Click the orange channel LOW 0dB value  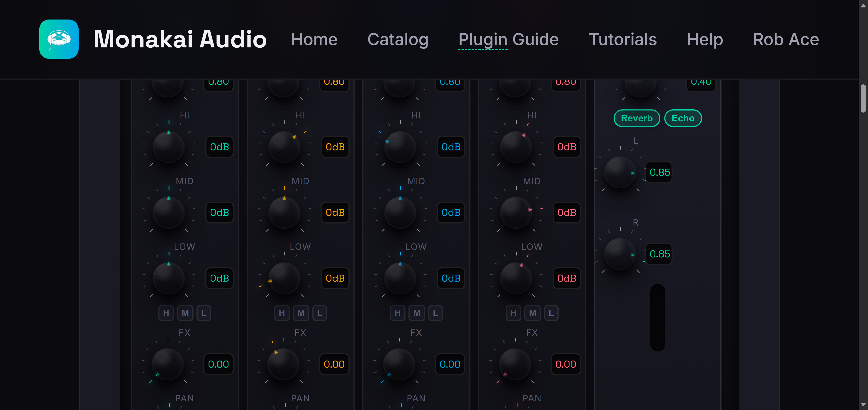click(x=335, y=278)
